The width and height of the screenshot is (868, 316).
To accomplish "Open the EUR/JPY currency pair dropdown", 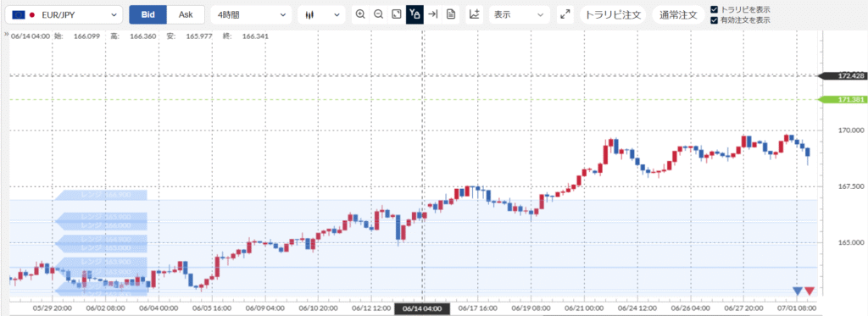I will [x=64, y=15].
